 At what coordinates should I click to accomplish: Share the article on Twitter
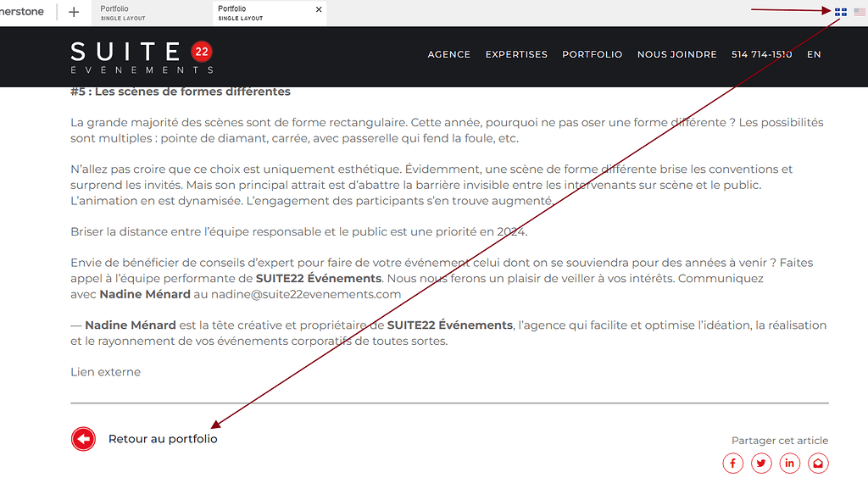[761, 464]
